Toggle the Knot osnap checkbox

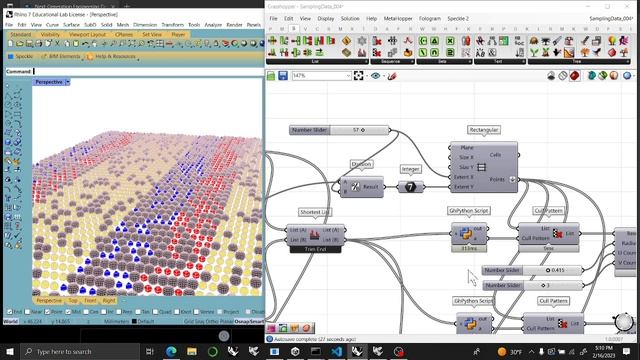click(x=177, y=312)
